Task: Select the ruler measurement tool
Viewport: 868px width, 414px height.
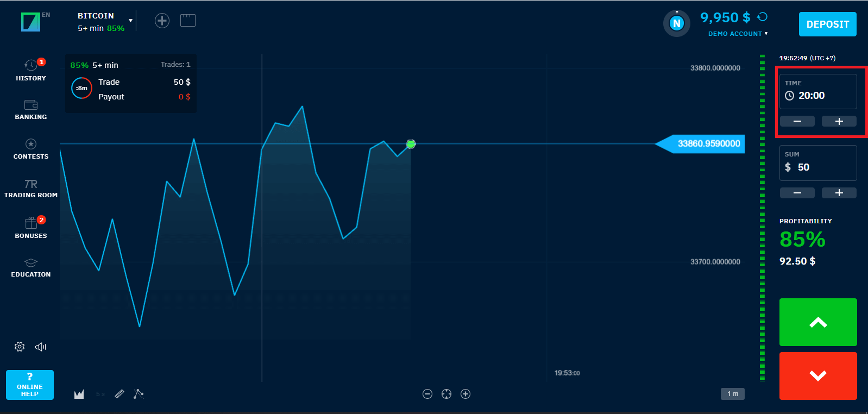Action: tap(119, 394)
